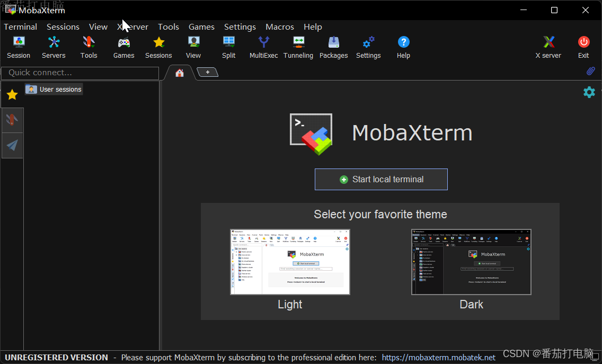602x364 pixels.
Task: Open the Tunneling icon
Action: (298, 47)
